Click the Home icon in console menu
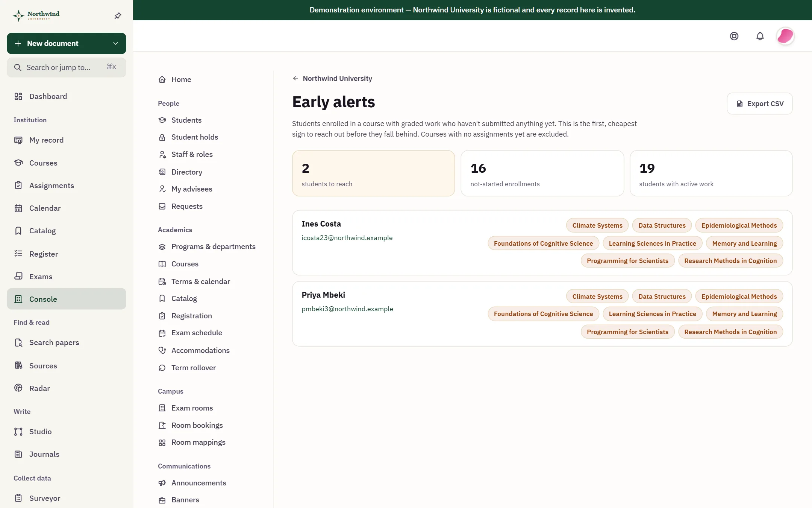 point(162,79)
